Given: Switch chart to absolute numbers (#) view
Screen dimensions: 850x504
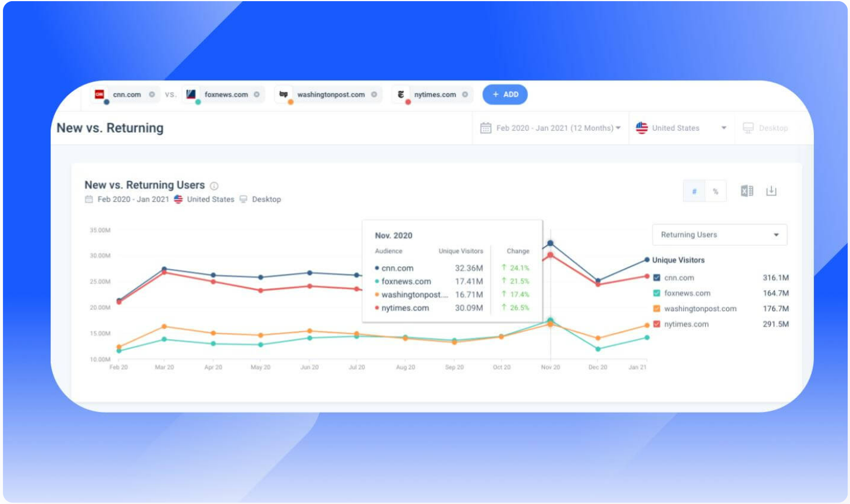Looking at the screenshot, I should click(694, 191).
